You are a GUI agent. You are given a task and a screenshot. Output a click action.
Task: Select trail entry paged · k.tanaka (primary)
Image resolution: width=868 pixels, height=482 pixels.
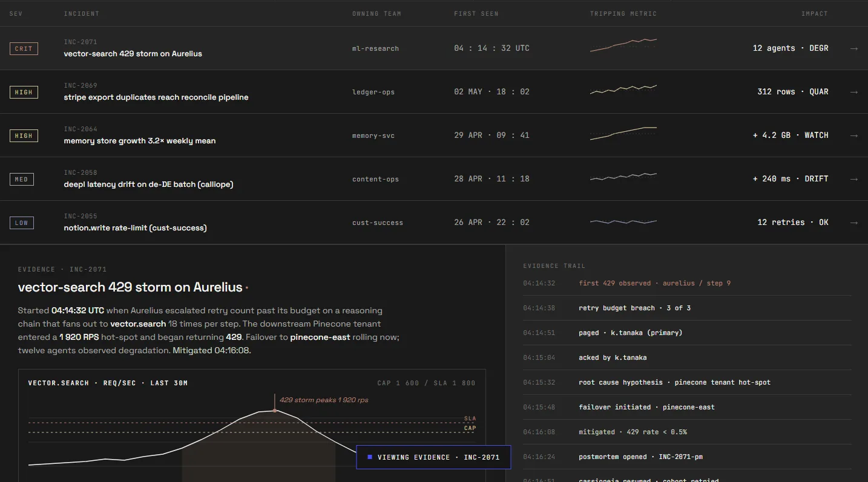pyautogui.click(x=687, y=333)
